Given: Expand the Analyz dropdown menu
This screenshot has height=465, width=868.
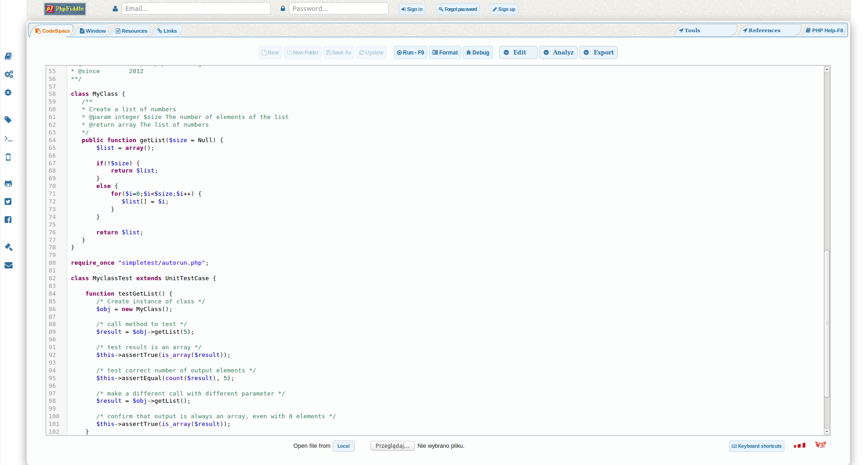Looking at the screenshot, I should 558,53.
